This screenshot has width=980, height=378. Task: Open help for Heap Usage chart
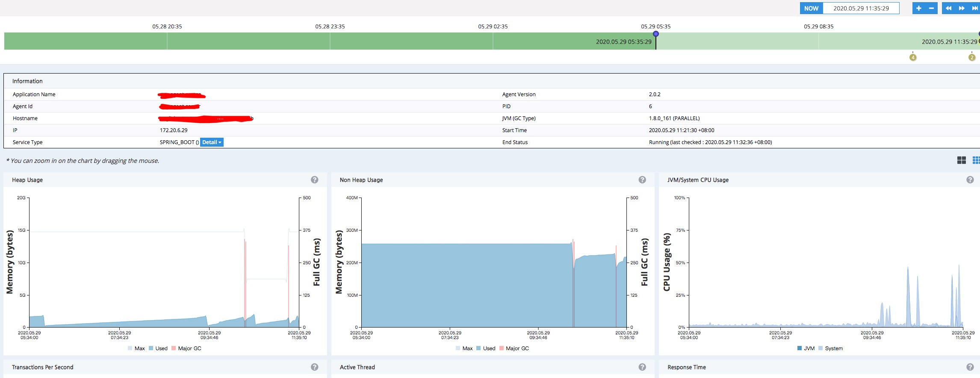coord(315,180)
